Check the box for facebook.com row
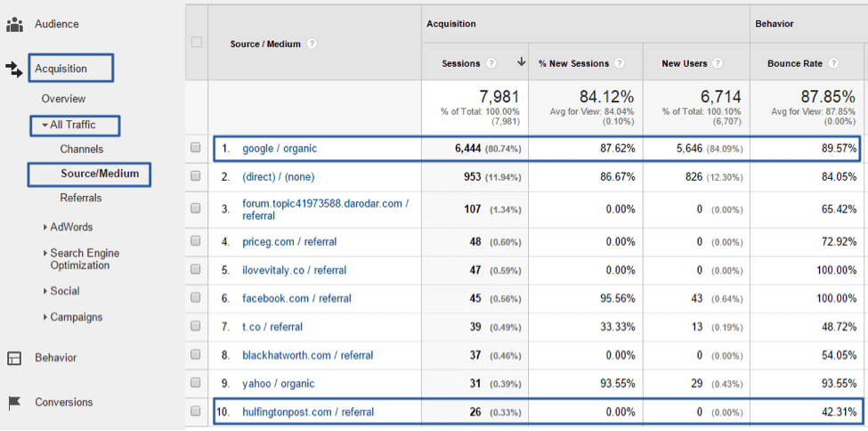The width and height of the screenshot is (868, 431). point(195,297)
